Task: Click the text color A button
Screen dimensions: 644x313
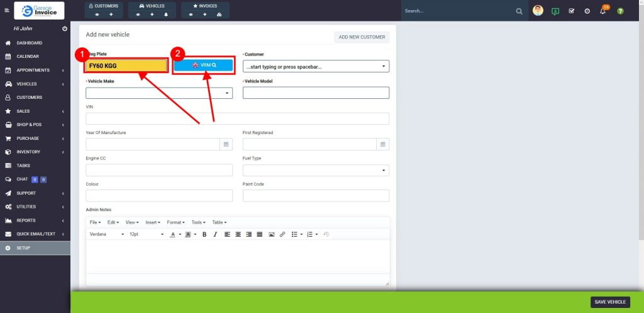Action: (x=172, y=234)
